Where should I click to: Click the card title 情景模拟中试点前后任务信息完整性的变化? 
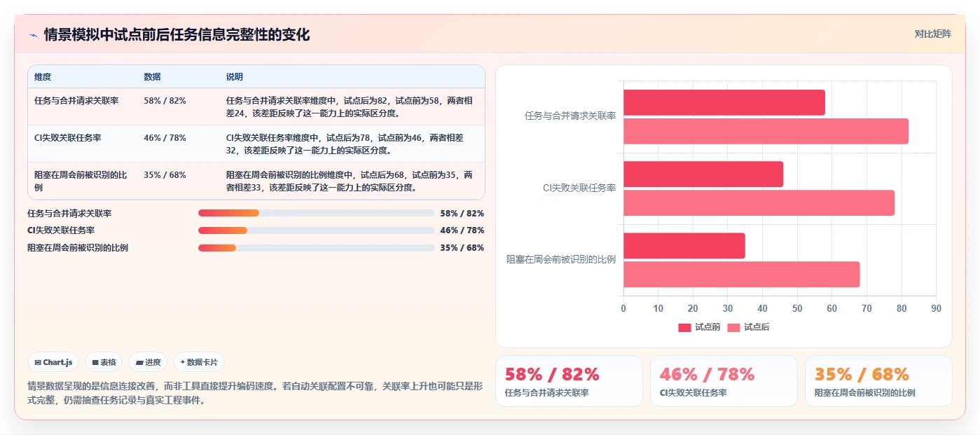pos(177,34)
